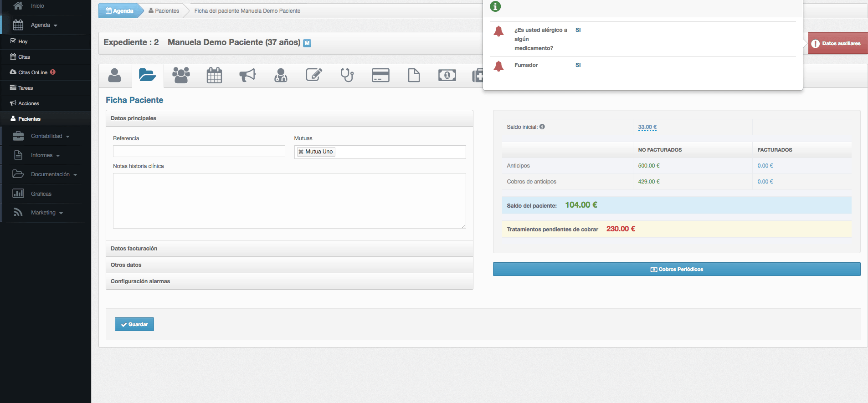Image resolution: width=868 pixels, height=403 pixels.
Task: Click the blue M badge next to patient name
Action: (x=307, y=43)
